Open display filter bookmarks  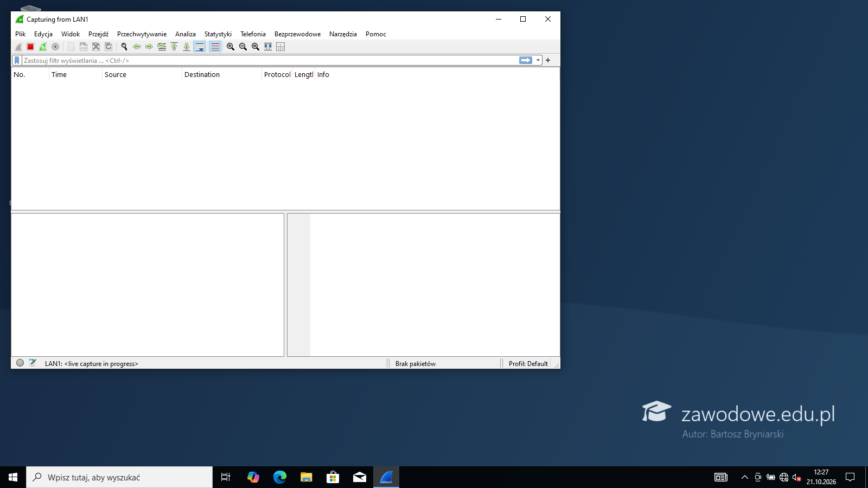coord(17,60)
